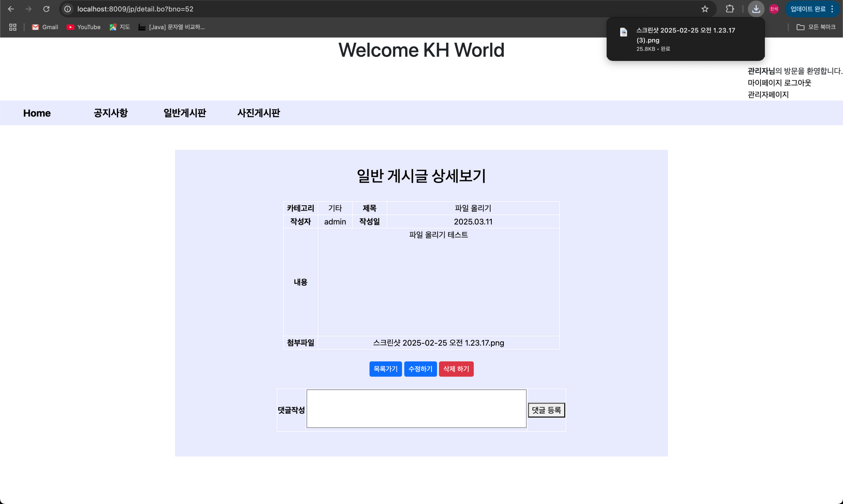Click the 제목 header cell
This screenshot has width=843, height=504.
(x=370, y=209)
